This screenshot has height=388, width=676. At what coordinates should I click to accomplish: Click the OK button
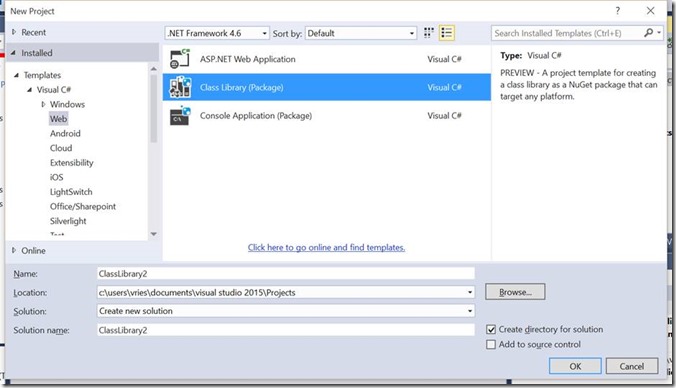(x=575, y=366)
